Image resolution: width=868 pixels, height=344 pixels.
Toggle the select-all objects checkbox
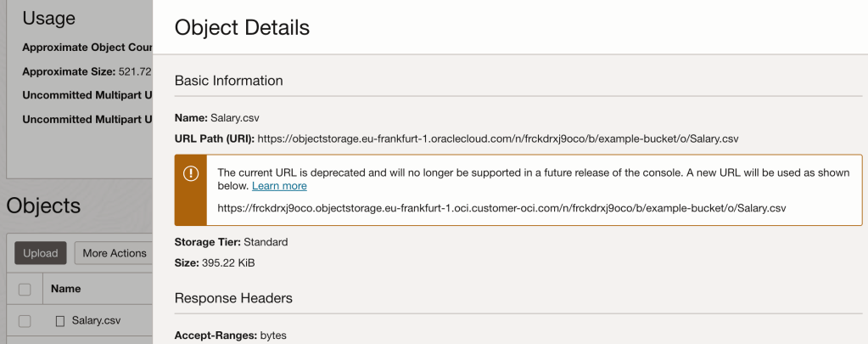[25, 289]
